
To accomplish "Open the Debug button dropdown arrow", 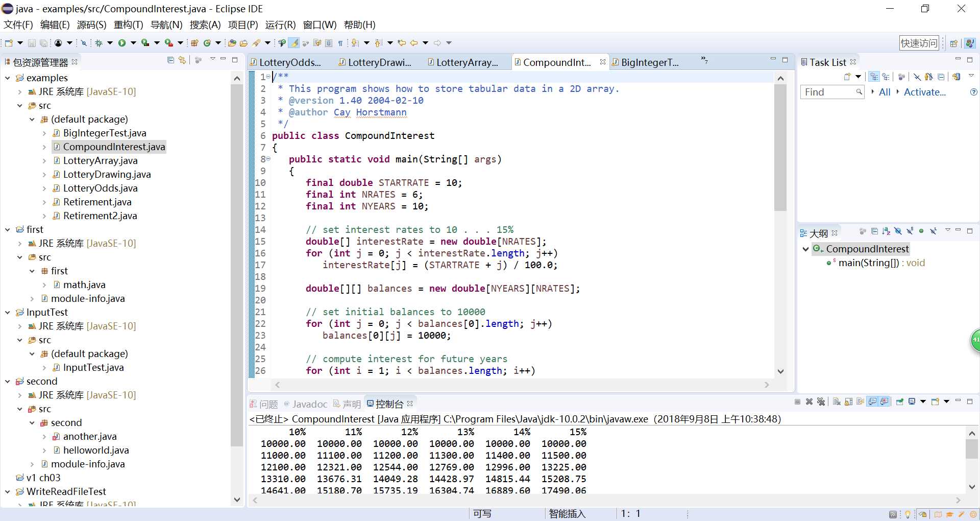I will tap(110, 43).
